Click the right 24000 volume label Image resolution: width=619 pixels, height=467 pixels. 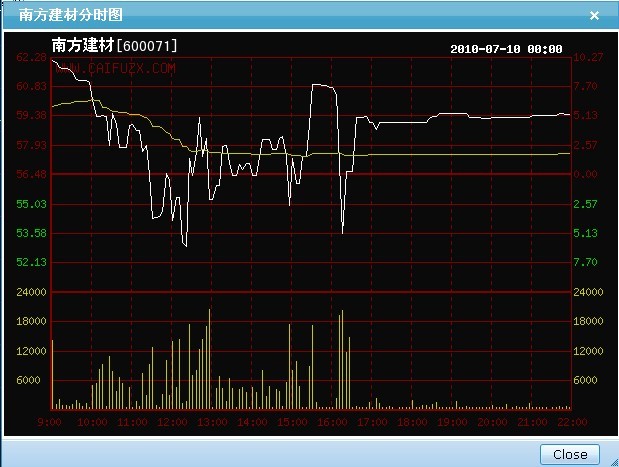coord(588,292)
